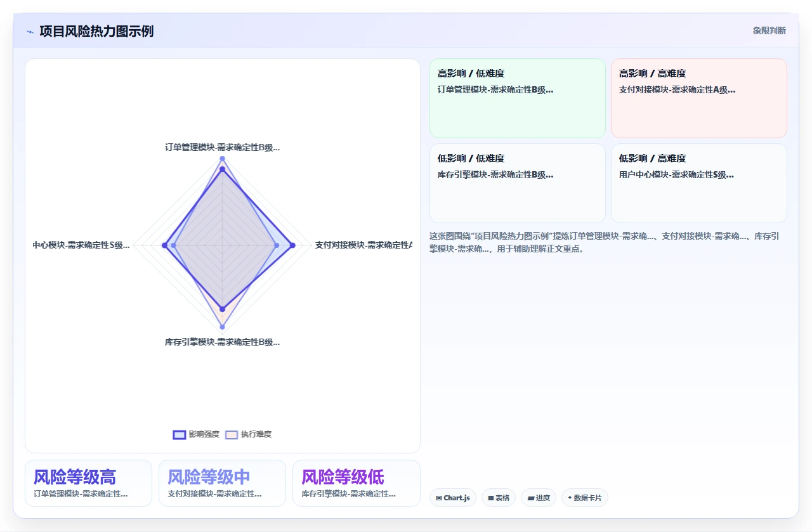This screenshot has height=532, width=812.
Task: Click text 支付对接模块-需求确定性A级... in pink card
Action: click(678, 90)
